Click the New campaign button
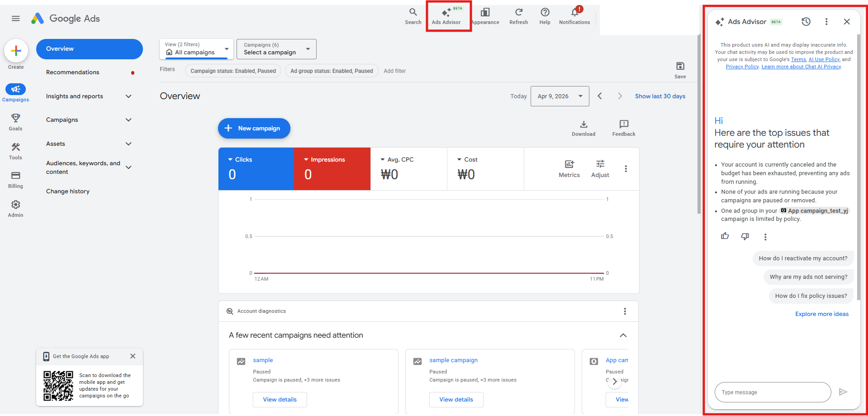 pos(254,128)
